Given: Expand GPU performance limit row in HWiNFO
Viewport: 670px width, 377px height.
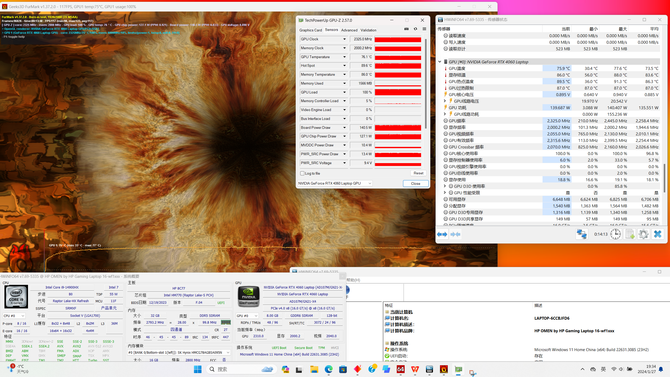Looking at the screenshot, I should pyautogui.click(x=445, y=193).
